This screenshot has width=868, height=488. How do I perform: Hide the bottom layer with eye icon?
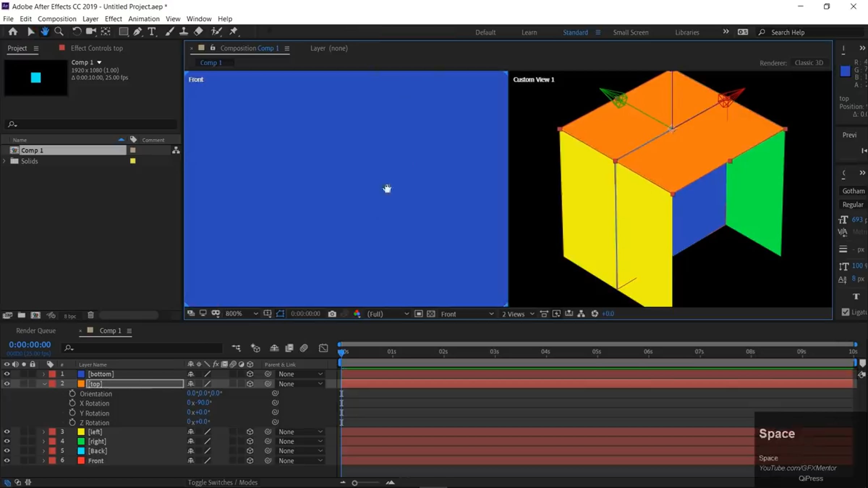tap(7, 374)
